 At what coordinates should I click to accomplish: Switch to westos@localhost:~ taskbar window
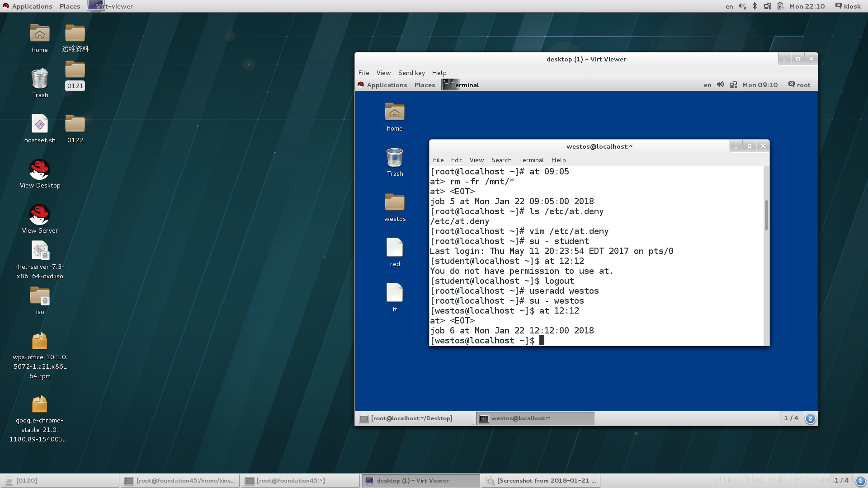click(535, 418)
